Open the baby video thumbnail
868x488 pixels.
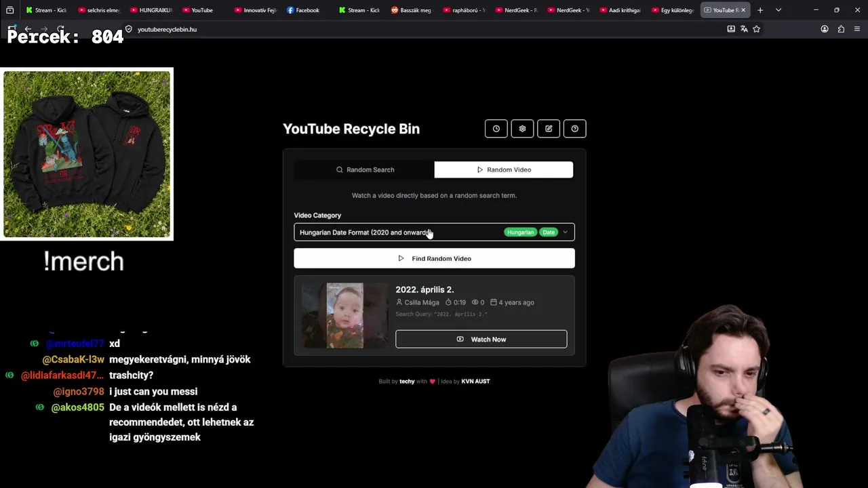(345, 315)
